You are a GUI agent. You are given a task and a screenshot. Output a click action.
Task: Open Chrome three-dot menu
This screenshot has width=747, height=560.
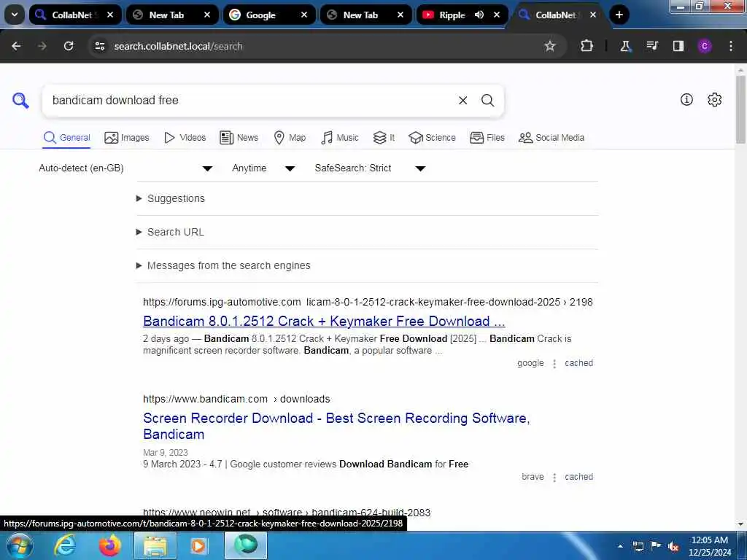click(x=731, y=46)
